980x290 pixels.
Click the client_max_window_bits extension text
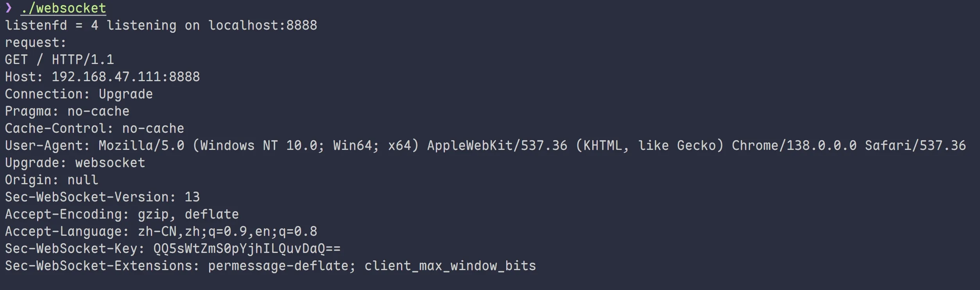click(x=450, y=266)
